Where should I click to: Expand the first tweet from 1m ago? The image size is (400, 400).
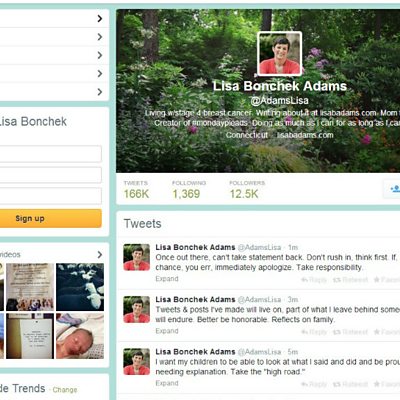point(167,279)
